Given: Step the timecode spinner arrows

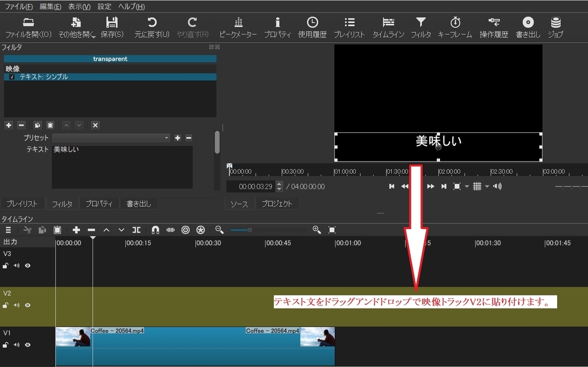Looking at the screenshot, I should (279, 186).
